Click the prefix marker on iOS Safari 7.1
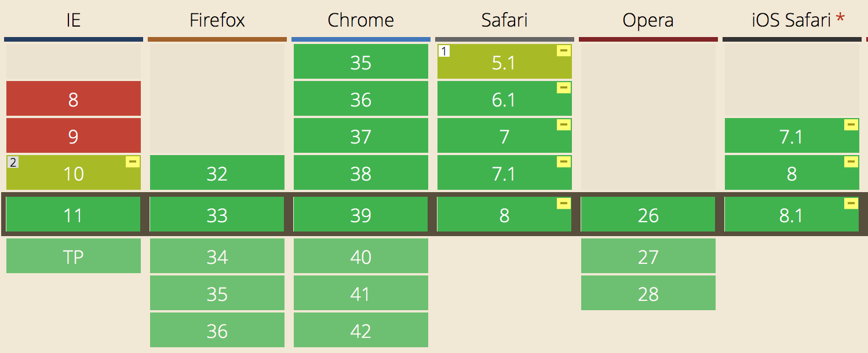Viewport: 868px width, 353px height. [x=851, y=125]
